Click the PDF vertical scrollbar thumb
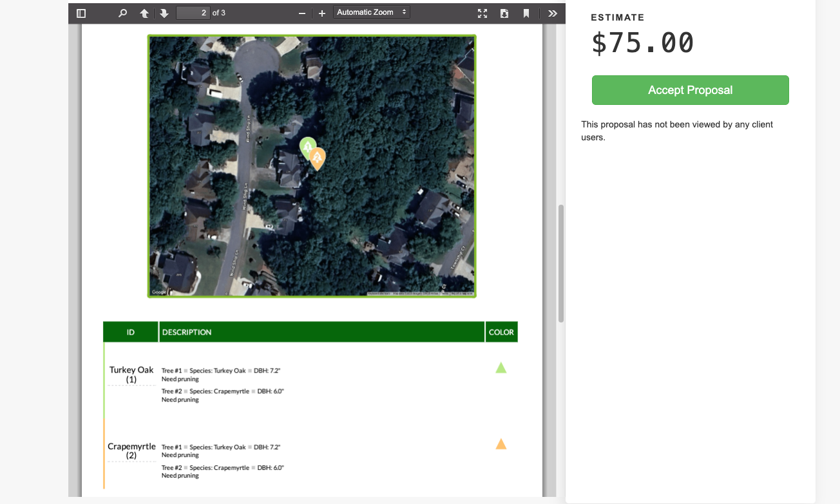Screen dimensions: 840x504 click(560, 263)
